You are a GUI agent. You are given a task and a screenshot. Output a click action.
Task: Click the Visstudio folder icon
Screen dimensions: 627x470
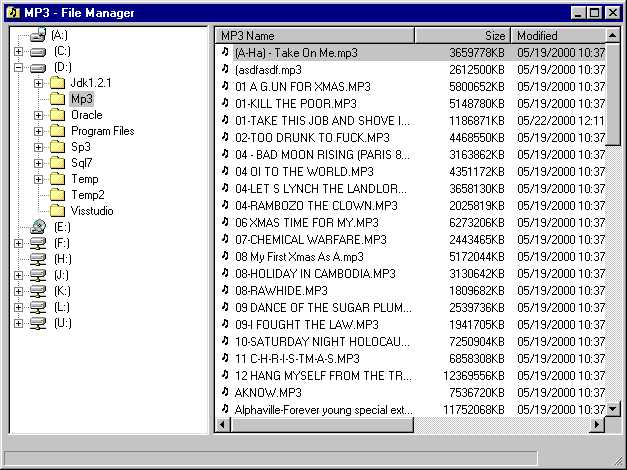pyautogui.click(x=57, y=211)
